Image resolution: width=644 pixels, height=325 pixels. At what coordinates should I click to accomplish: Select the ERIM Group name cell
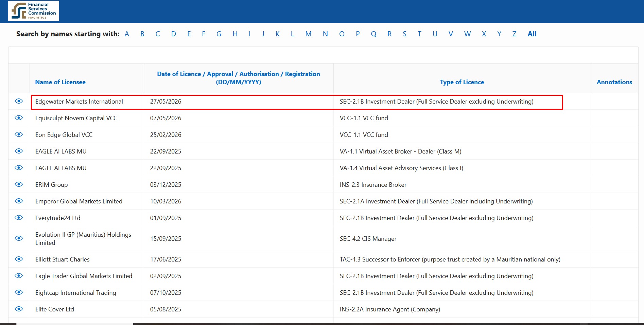pyautogui.click(x=52, y=185)
